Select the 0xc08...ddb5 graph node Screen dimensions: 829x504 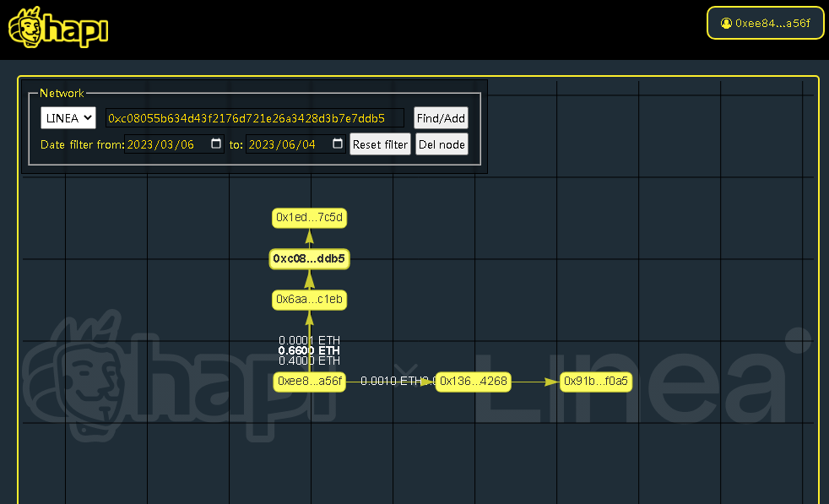click(x=309, y=258)
